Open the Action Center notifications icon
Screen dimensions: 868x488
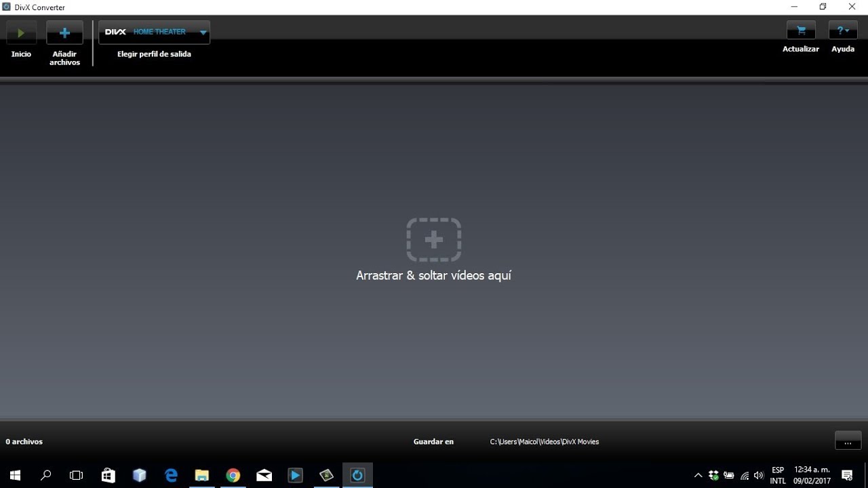pos(847,475)
